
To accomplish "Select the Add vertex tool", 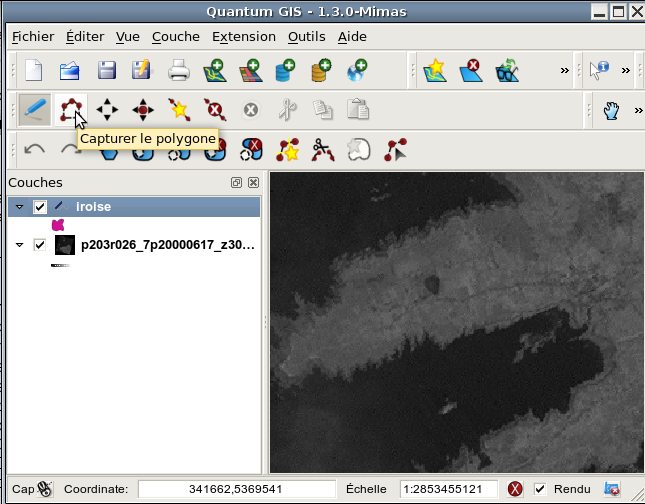I will (x=179, y=110).
